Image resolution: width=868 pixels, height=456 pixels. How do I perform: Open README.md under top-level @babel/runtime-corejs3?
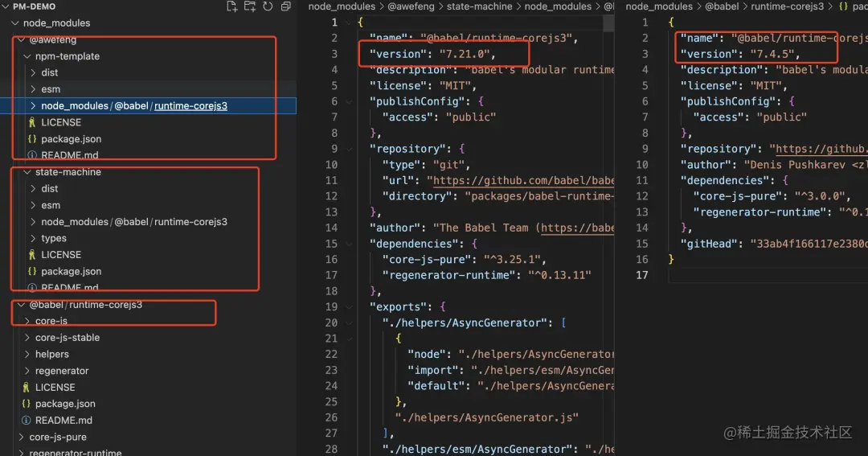coord(63,421)
